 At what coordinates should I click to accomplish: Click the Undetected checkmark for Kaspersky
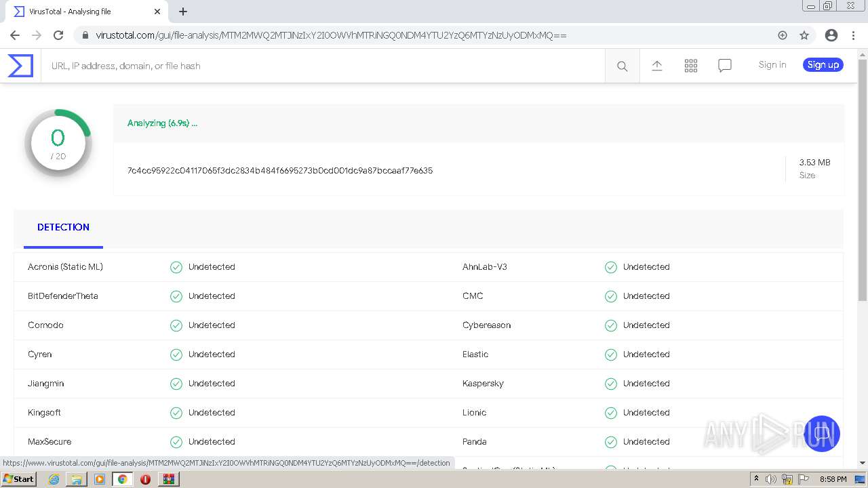pyautogui.click(x=611, y=384)
